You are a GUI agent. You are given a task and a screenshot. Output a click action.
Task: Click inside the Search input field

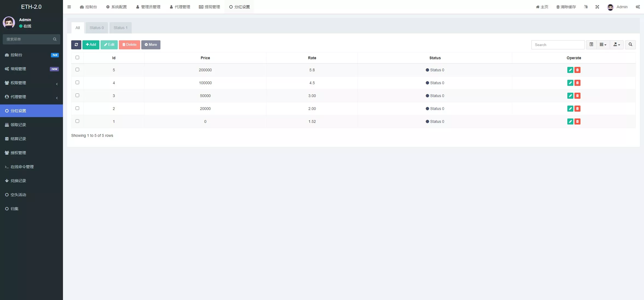[558, 45]
